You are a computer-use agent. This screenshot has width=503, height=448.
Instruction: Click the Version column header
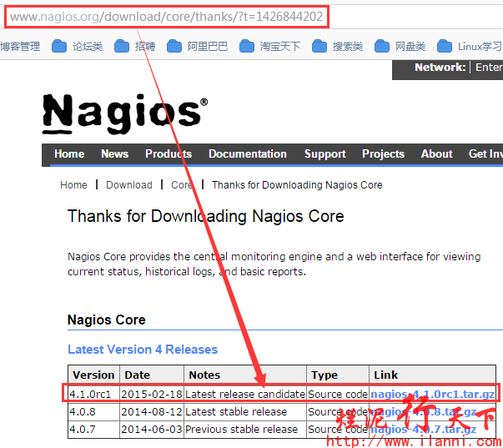(x=93, y=375)
